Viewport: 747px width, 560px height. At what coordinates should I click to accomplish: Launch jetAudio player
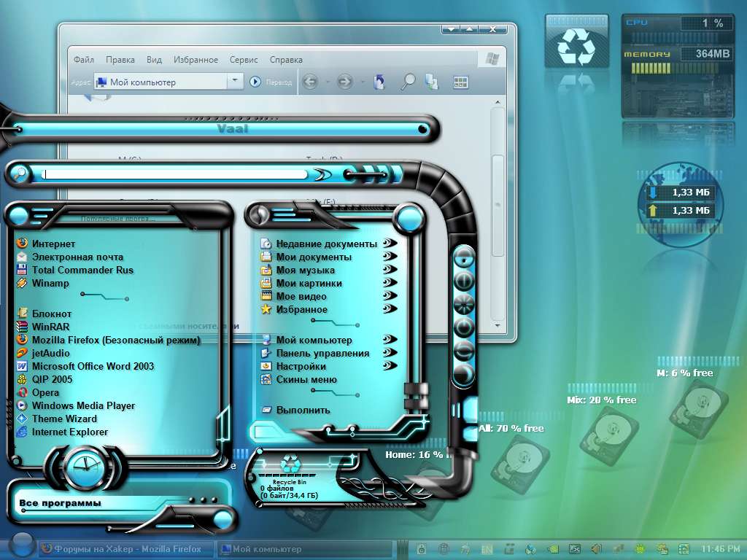click(43, 354)
